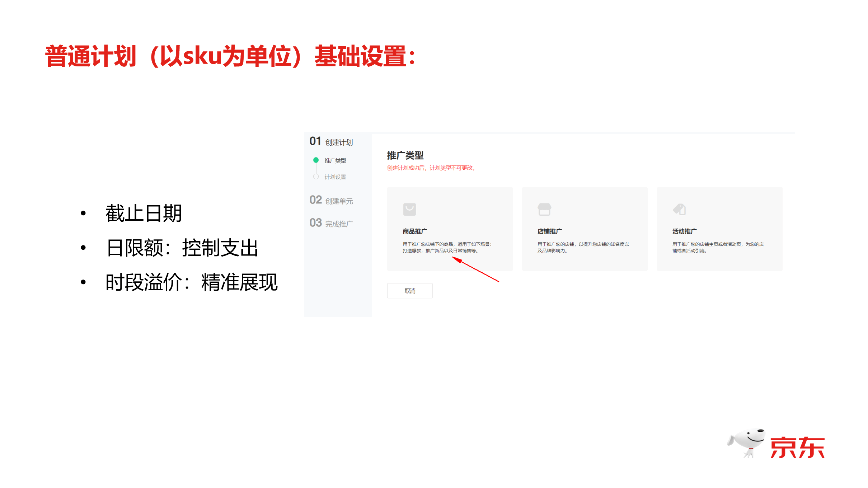868x488 pixels.
Task: Click the red warning text about plan type
Action: 431,168
